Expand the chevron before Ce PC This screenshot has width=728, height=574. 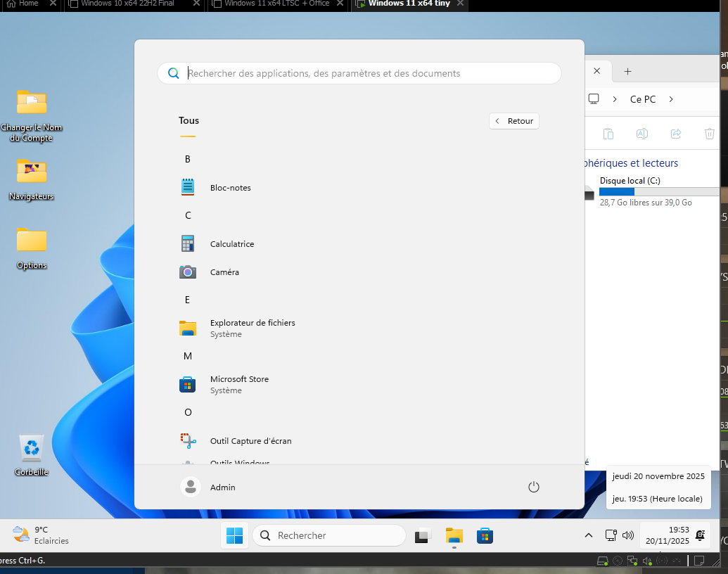point(615,99)
